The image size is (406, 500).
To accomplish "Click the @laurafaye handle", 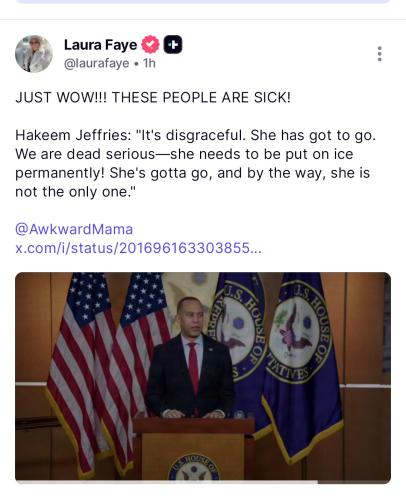I will pyautogui.click(x=96, y=63).
